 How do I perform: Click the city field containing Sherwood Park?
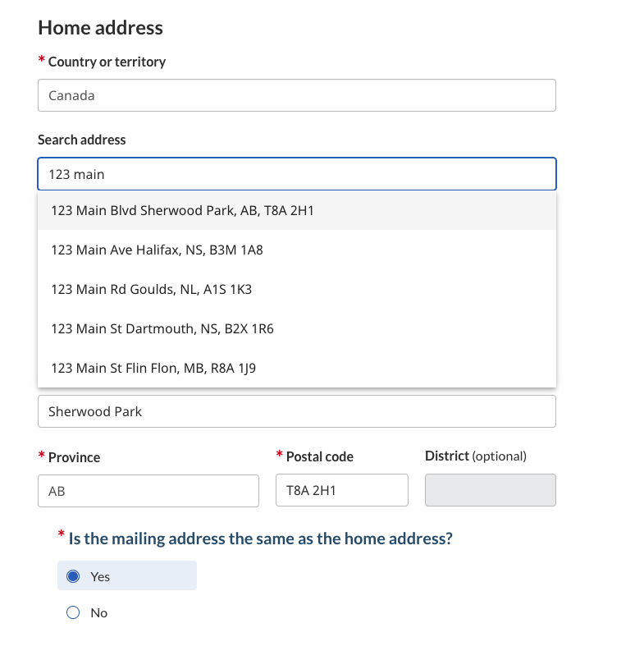(296, 411)
